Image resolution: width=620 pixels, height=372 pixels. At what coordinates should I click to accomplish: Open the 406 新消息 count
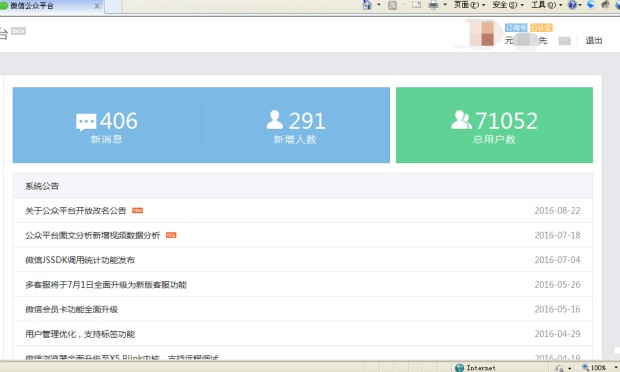(118, 121)
